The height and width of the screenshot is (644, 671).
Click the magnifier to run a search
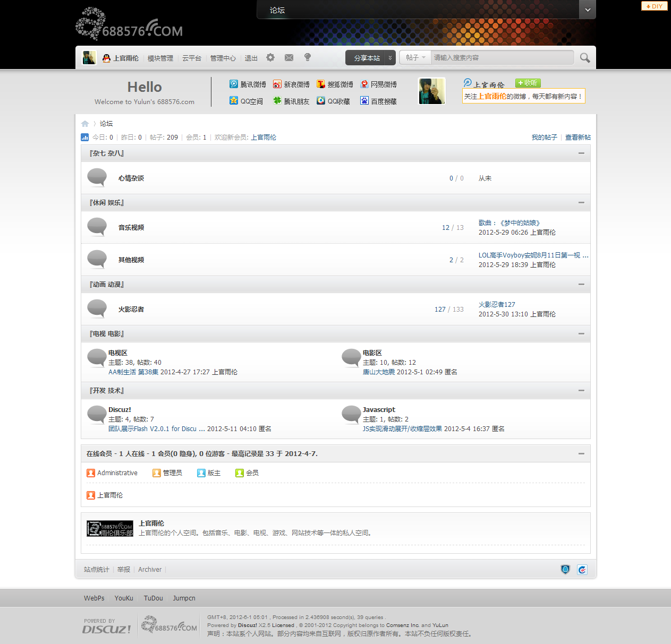click(584, 57)
